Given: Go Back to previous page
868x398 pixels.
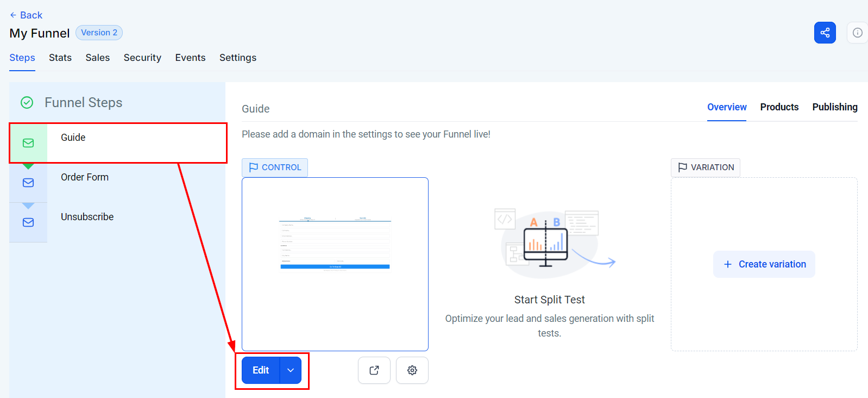Looking at the screenshot, I should [x=26, y=15].
